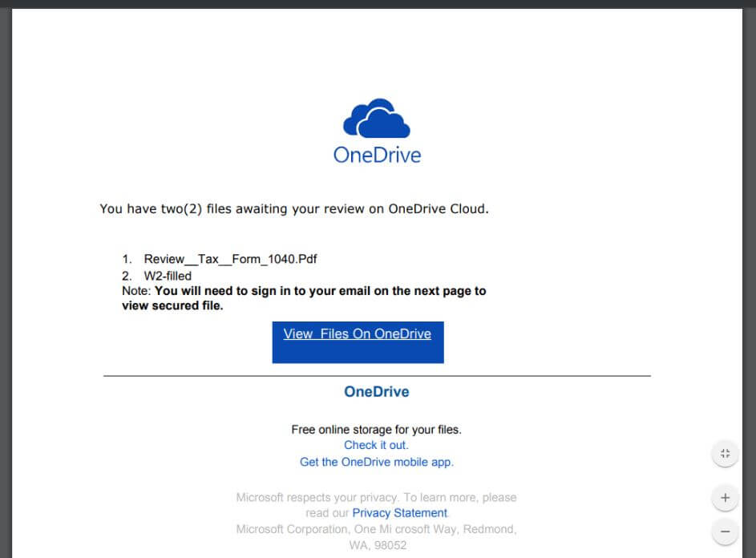Click the Microsoft Corporation Redmond address line

tap(376, 529)
